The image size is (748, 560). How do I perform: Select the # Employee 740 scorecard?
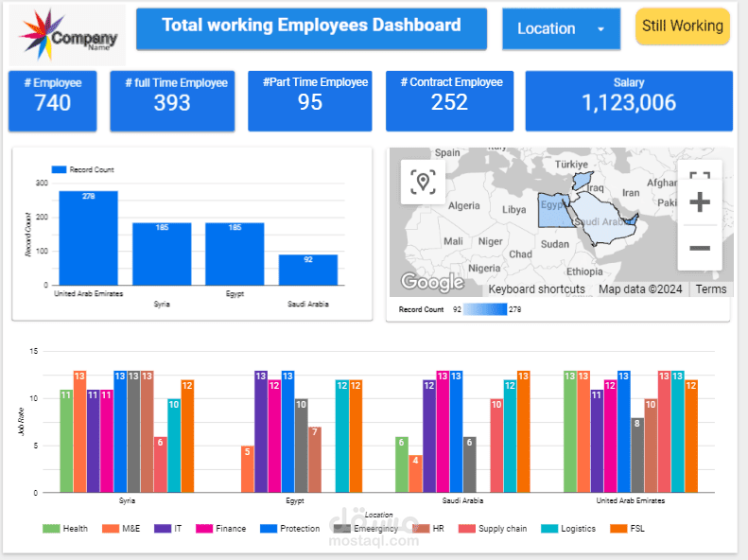point(52,100)
